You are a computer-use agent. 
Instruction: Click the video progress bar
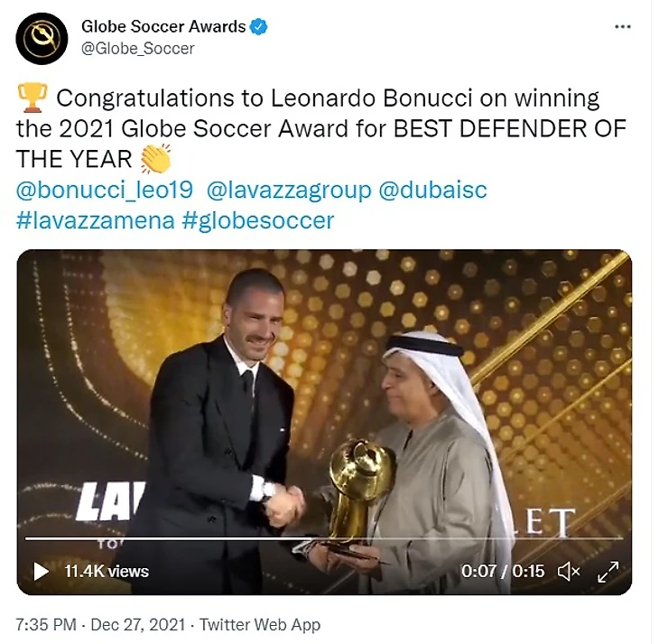(323, 538)
